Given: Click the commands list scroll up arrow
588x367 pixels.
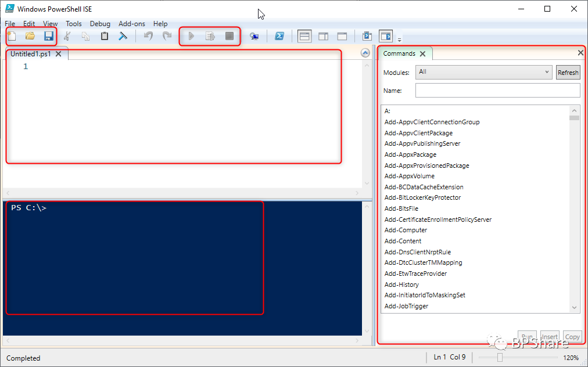Looking at the screenshot, I should (x=574, y=110).
